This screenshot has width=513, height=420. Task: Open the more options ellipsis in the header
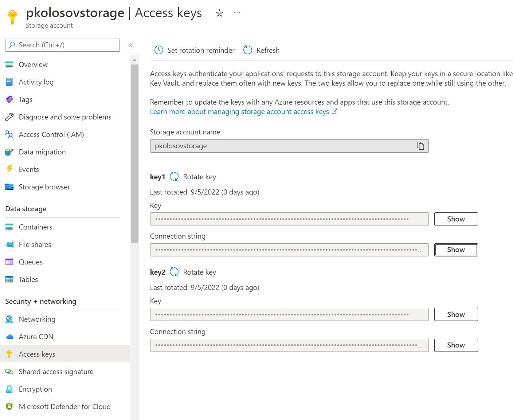click(x=237, y=13)
